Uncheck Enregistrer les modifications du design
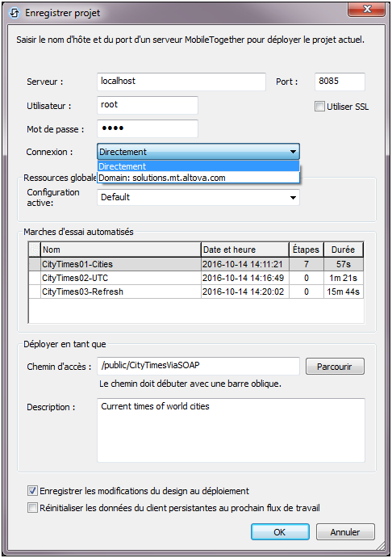Viewport: 392px width, 558px height. [32, 491]
